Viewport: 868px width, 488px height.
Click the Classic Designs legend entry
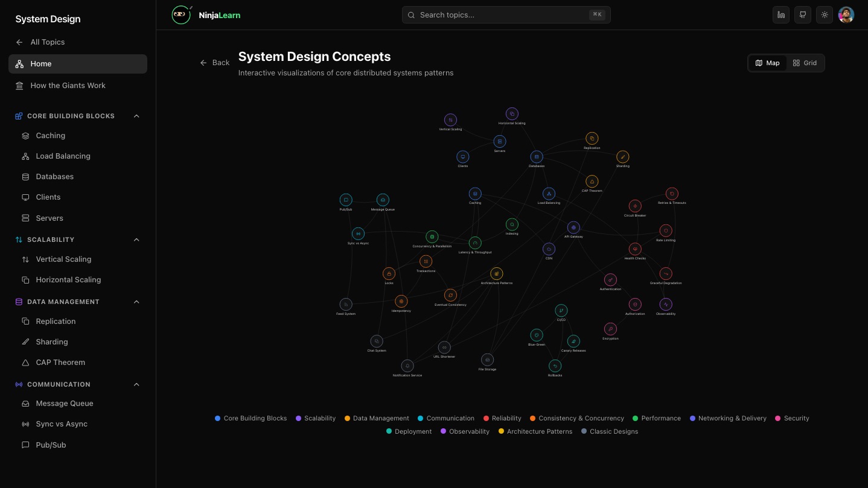pos(609,431)
